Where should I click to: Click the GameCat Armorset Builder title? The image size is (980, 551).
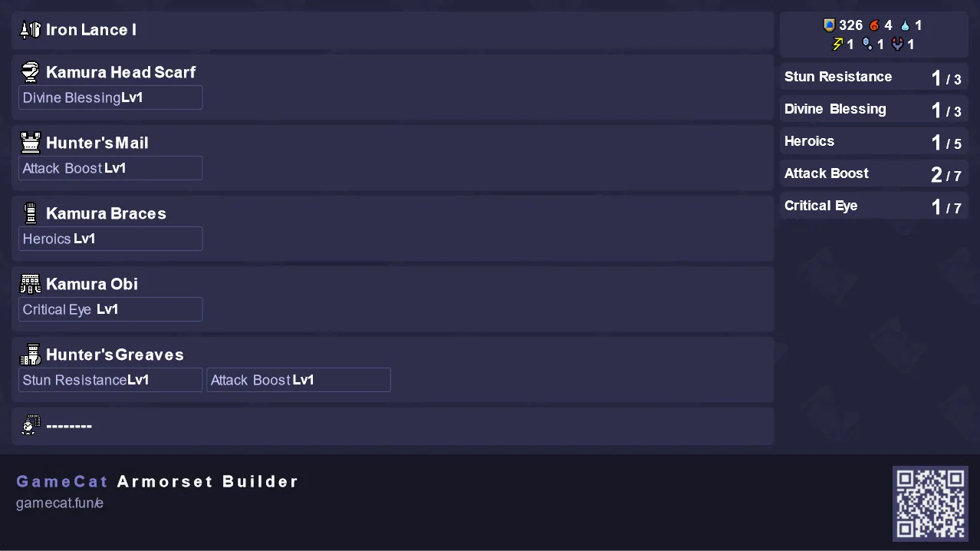157,482
